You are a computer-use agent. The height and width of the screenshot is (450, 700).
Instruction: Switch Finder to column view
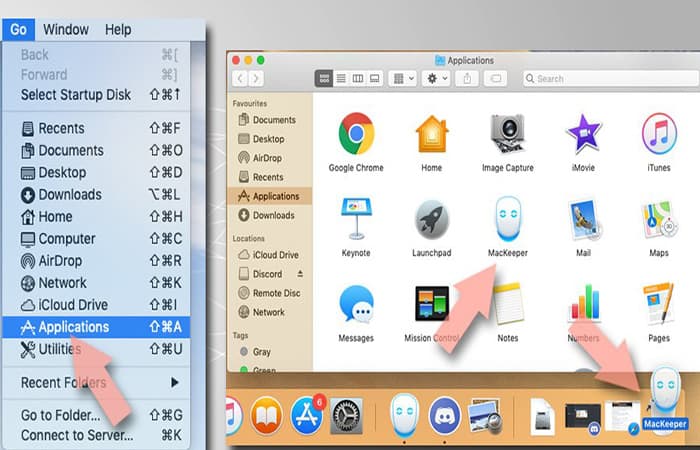(358, 79)
